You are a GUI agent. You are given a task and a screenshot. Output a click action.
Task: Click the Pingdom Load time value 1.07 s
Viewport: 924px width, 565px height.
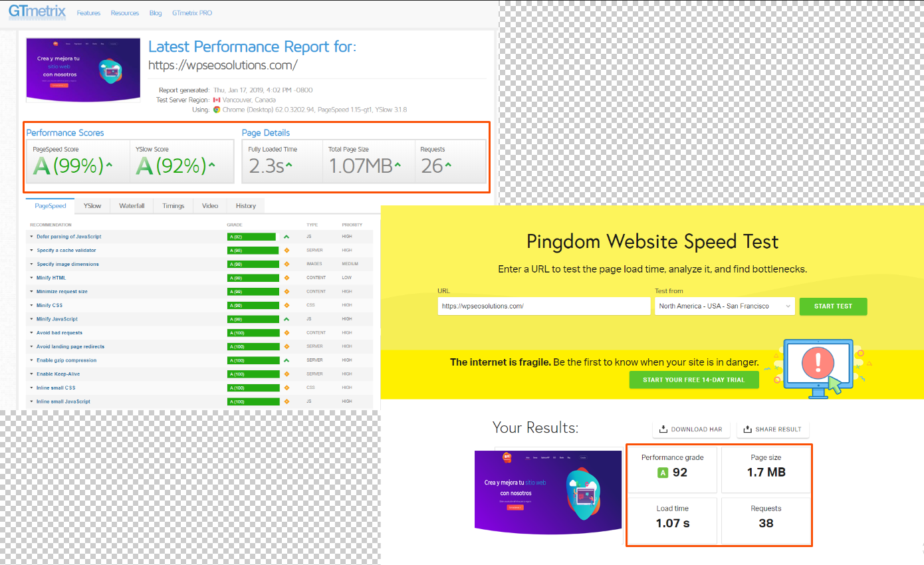tap(673, 523)
